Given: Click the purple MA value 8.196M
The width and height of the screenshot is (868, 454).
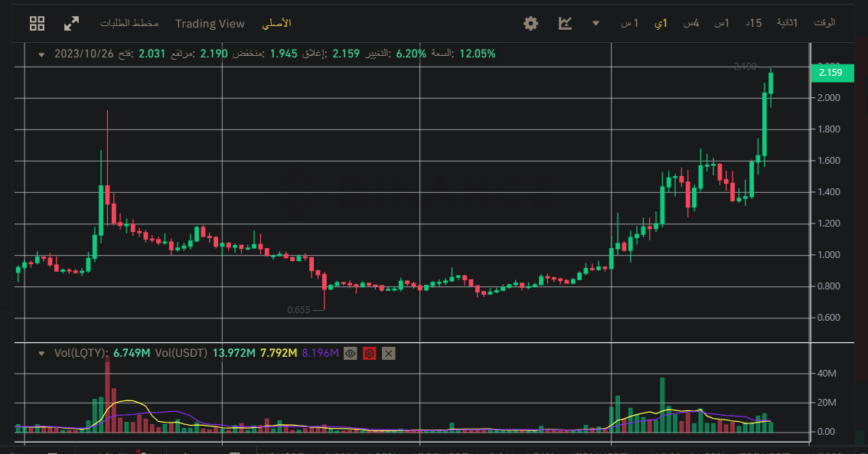Looking at the screenshot, I should [320, 353].
